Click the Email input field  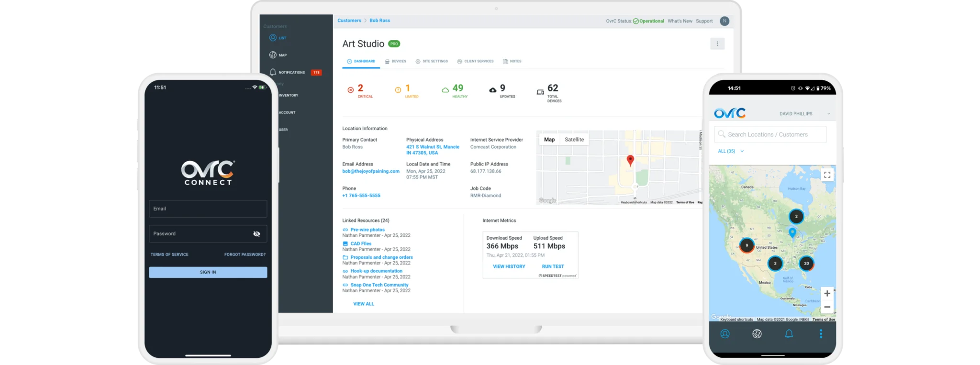(x=208, y=209)
